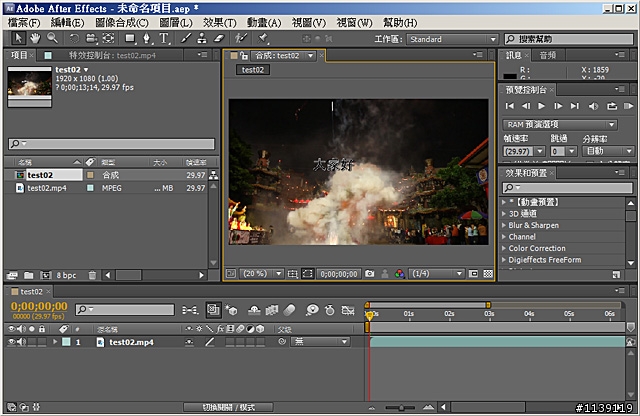Expand the test02.mp4 layer properties
This screenshot has width=640, height=416.
56,342
